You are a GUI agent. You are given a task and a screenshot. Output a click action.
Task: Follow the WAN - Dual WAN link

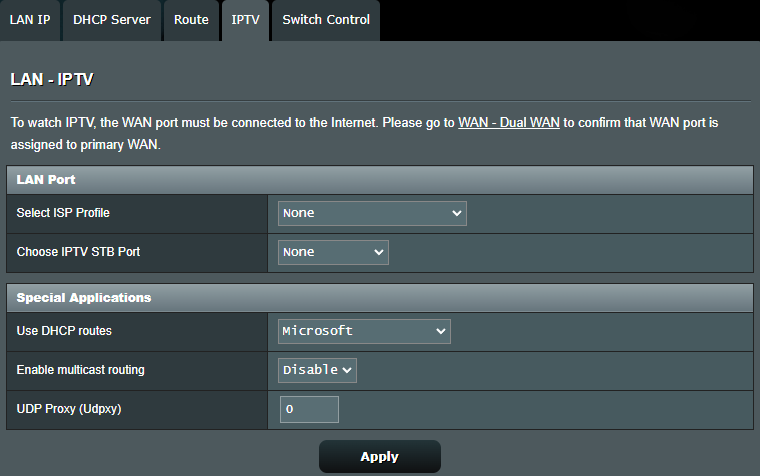509,123
